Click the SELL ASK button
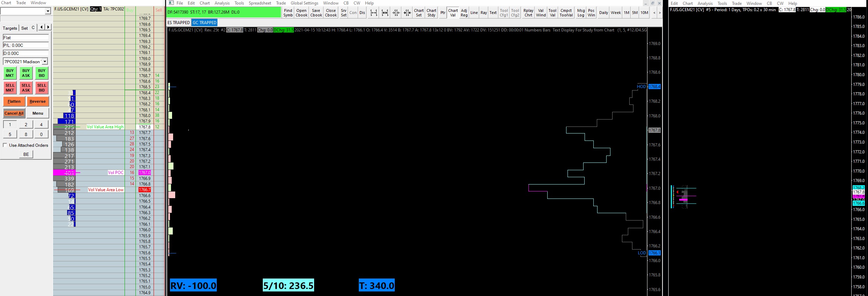868x296 pixels. (x=26, y=88)
